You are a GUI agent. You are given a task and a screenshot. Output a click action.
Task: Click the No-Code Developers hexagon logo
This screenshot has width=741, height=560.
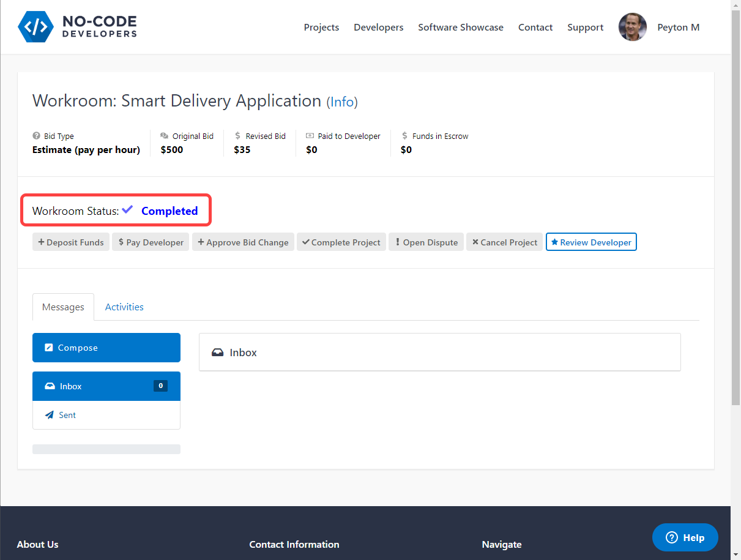click(x=37, y=27)
